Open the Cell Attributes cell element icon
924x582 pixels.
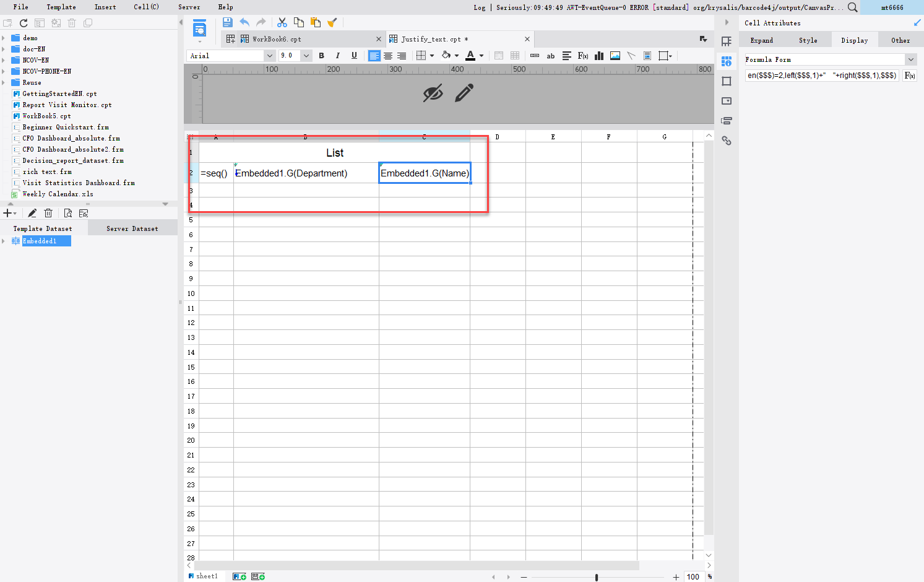point(727,61)
